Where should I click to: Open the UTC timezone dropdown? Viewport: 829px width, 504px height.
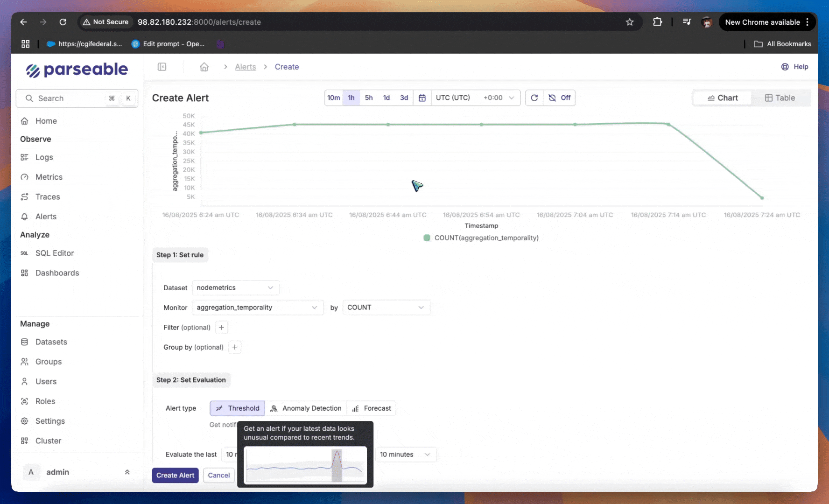(475, 98)
